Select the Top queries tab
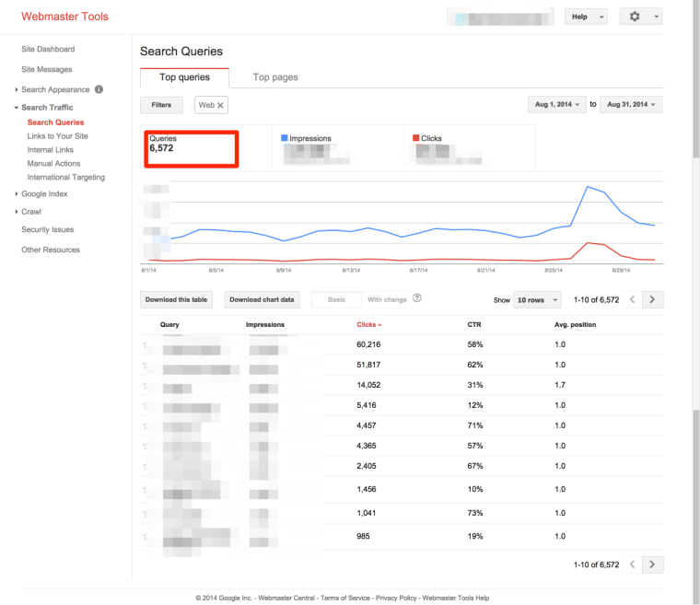Screen dimensions: 700x605 pyautogui.click(x=184, y=77)
